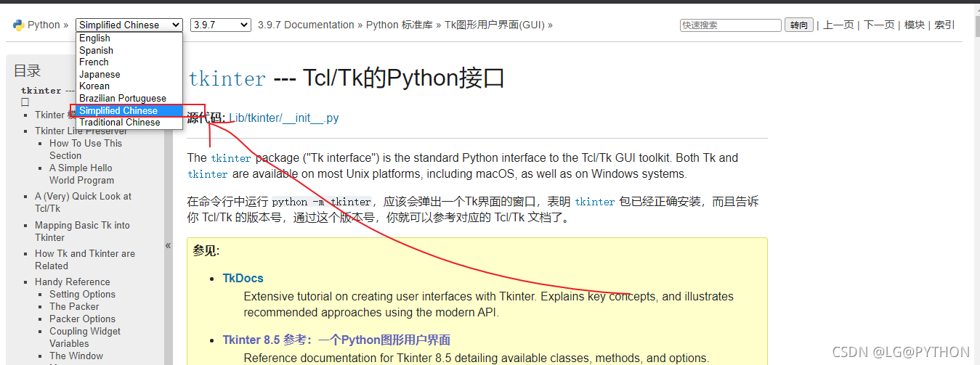Open The Window sidebar link

tap(76, 356)
